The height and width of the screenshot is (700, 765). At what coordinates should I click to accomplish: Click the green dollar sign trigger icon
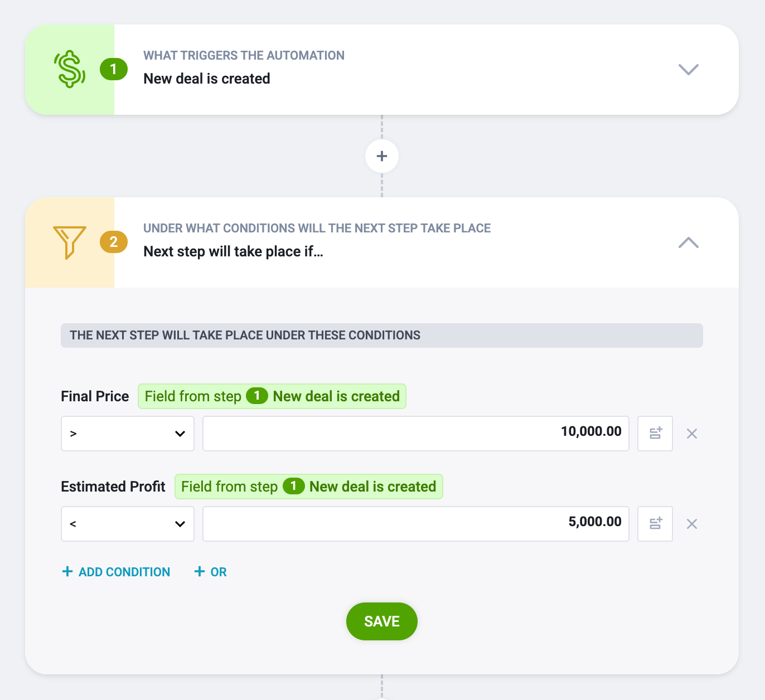click(x=70, y=69)
